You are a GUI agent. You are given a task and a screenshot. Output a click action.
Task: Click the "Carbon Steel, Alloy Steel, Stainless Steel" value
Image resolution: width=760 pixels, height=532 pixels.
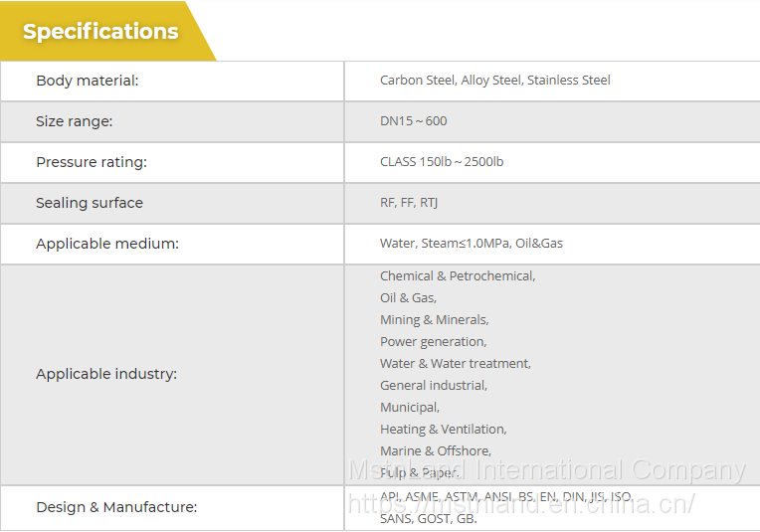point(494,81)
